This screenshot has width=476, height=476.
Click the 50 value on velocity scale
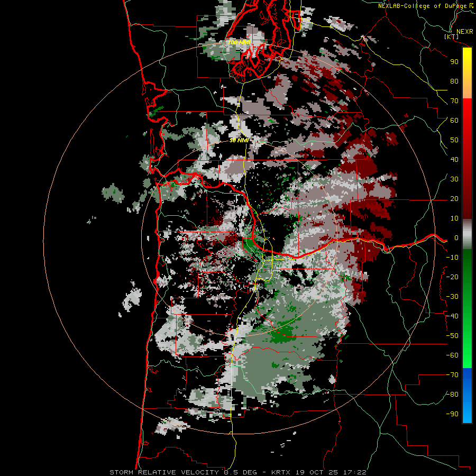[454, 140]
